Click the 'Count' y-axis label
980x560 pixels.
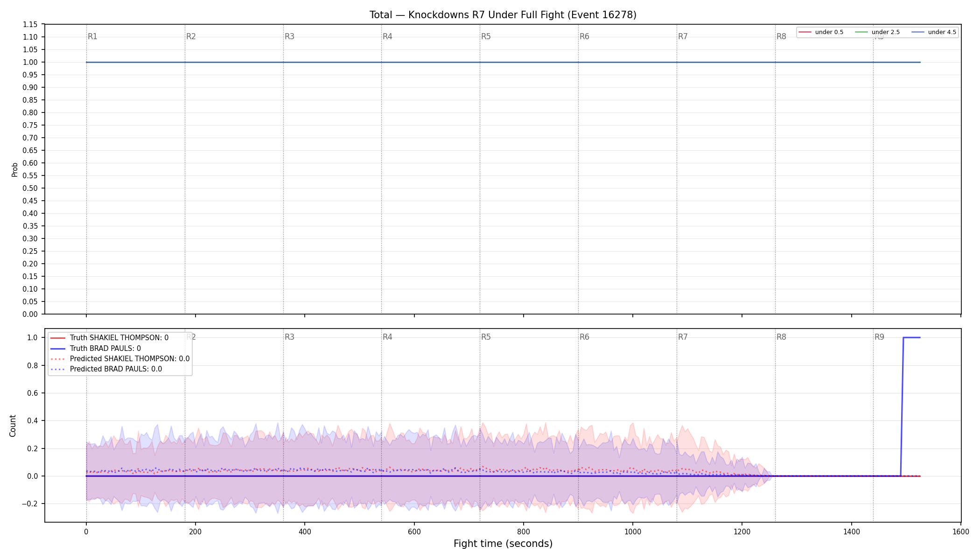point(13,426)
